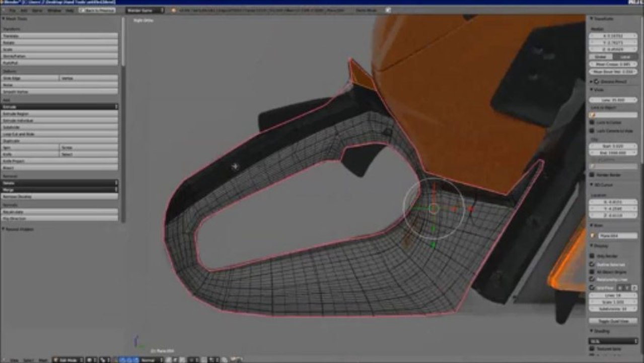Adjust the Lens value slider
Image resolution: width=644 pixels, height=363 pixels.
[x=613, y=100]
